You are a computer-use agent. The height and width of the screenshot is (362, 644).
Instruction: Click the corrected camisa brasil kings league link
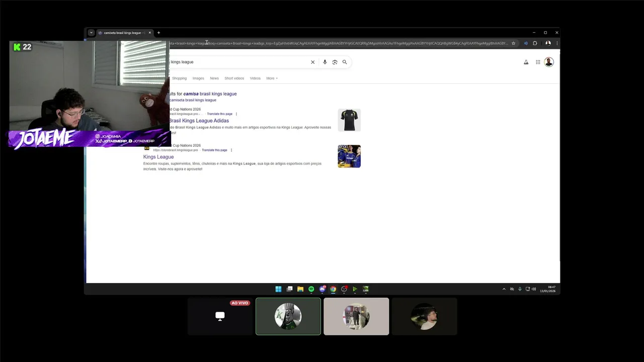[x=210, y=94]
